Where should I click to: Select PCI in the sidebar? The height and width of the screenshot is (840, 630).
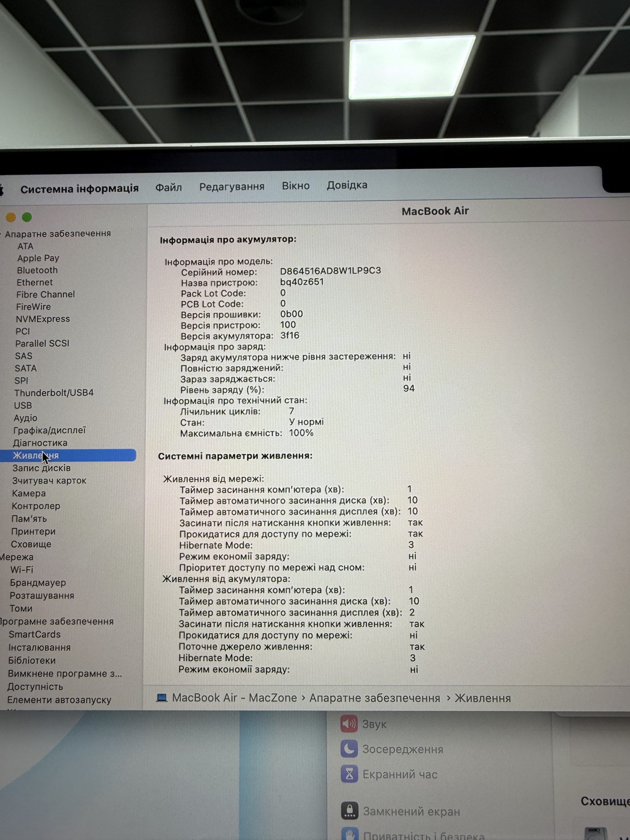pyautogui.click(x=23, y=331)
